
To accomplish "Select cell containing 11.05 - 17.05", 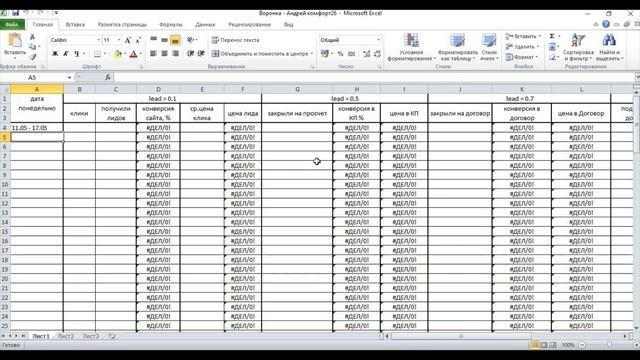I will pos(37,128).
